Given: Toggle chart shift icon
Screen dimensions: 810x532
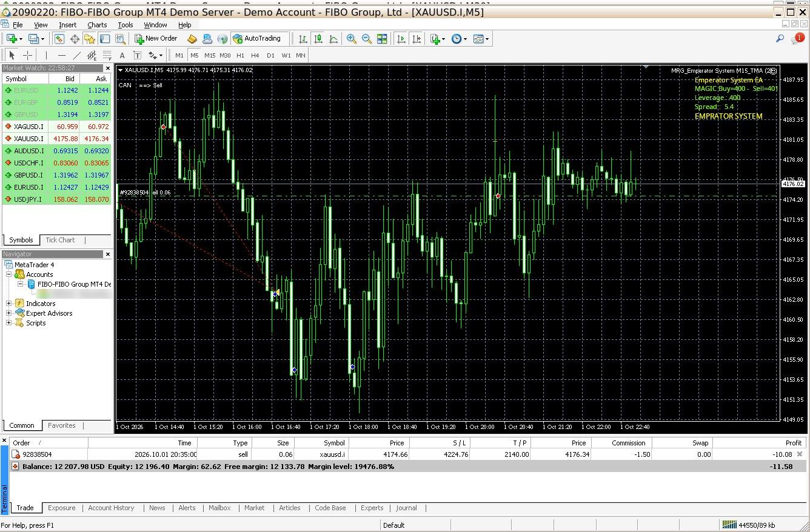Looking at the screenshot, I should pos(417,39).
